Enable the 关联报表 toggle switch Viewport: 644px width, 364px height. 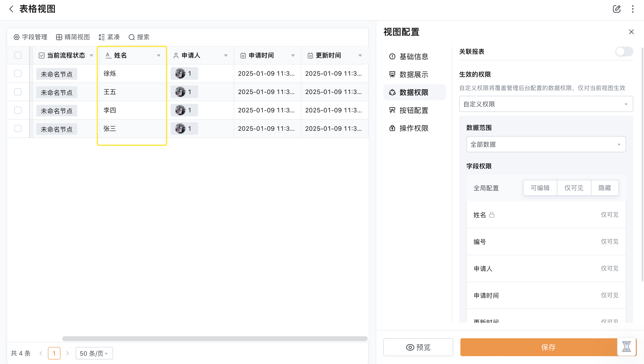click(x=624, y=52)
